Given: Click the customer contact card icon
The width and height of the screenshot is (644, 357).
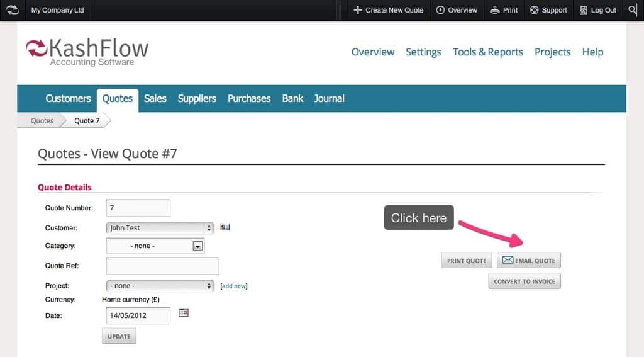Looking at the screenshot, I should tap(225, 227).
